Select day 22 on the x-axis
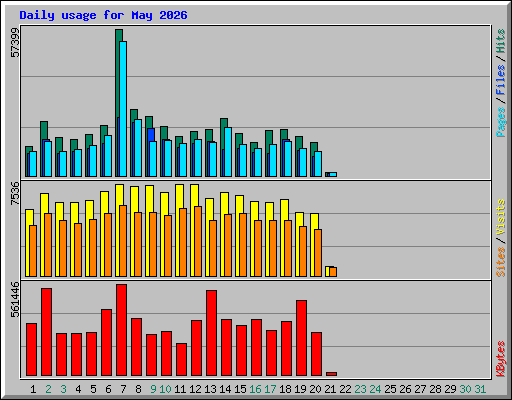This screenshot has height=400, width=512. [345, 389]
